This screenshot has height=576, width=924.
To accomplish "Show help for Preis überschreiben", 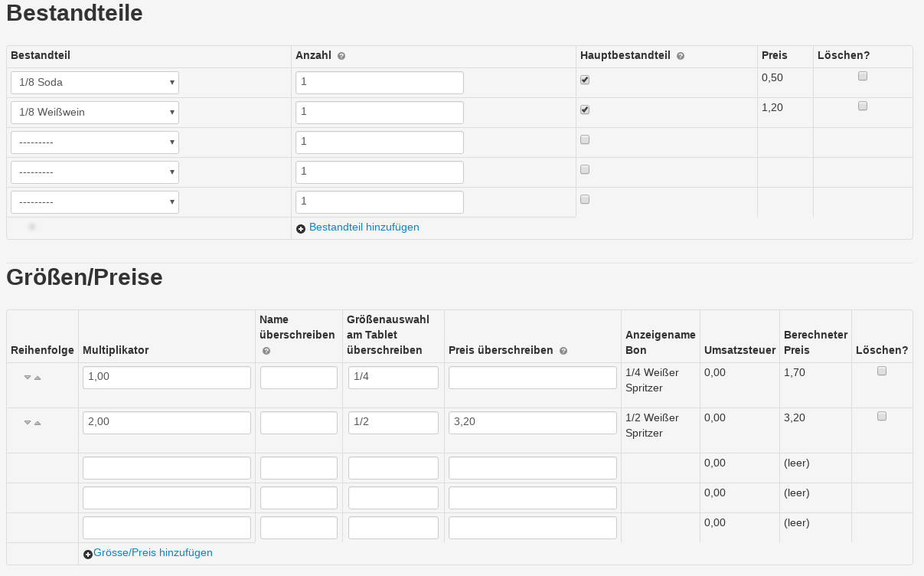I will tap(563, 351).
